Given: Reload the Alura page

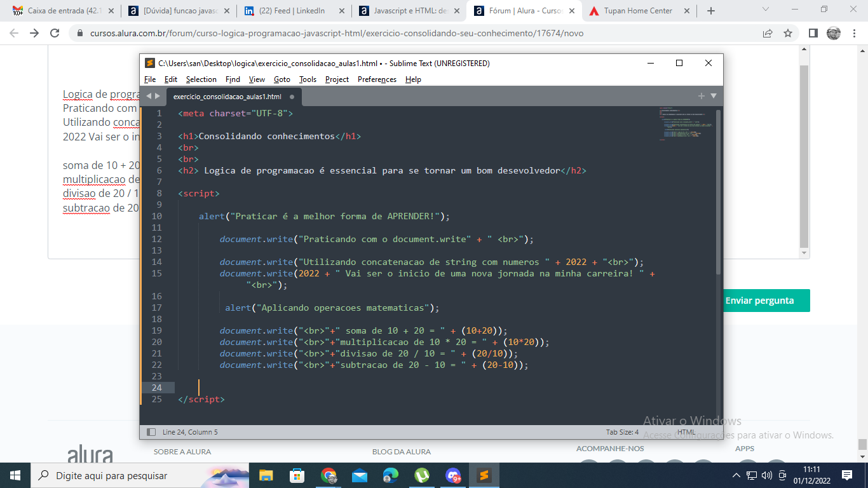Looking at the screenshot, I should tap(55, 33).
